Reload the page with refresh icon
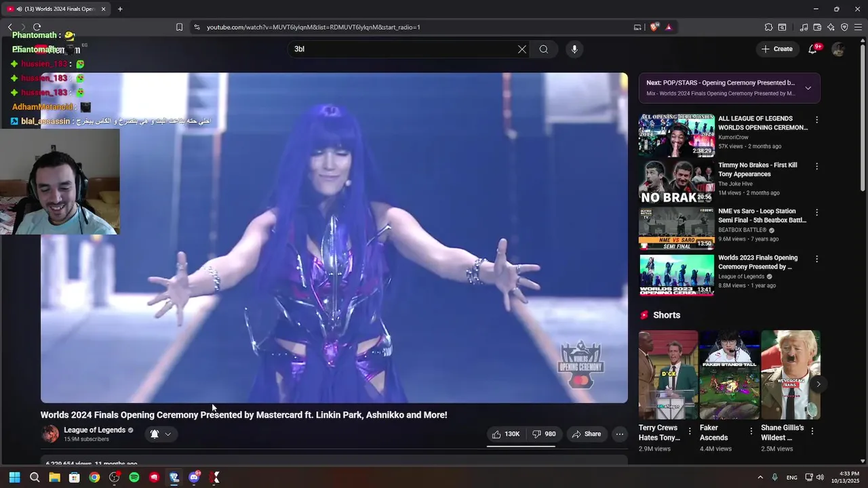Screen dimensions: 868x488 [37, 27]
